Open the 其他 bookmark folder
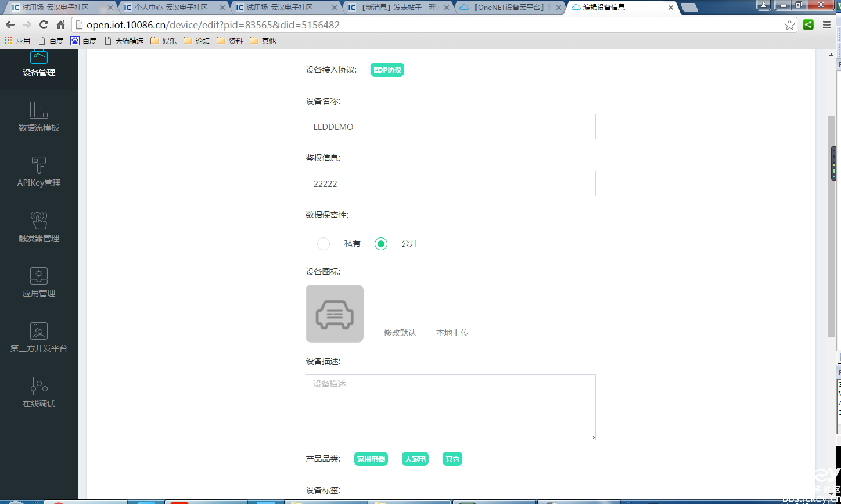The width and height of the screenshot is (841, 504). click(263, 41)
